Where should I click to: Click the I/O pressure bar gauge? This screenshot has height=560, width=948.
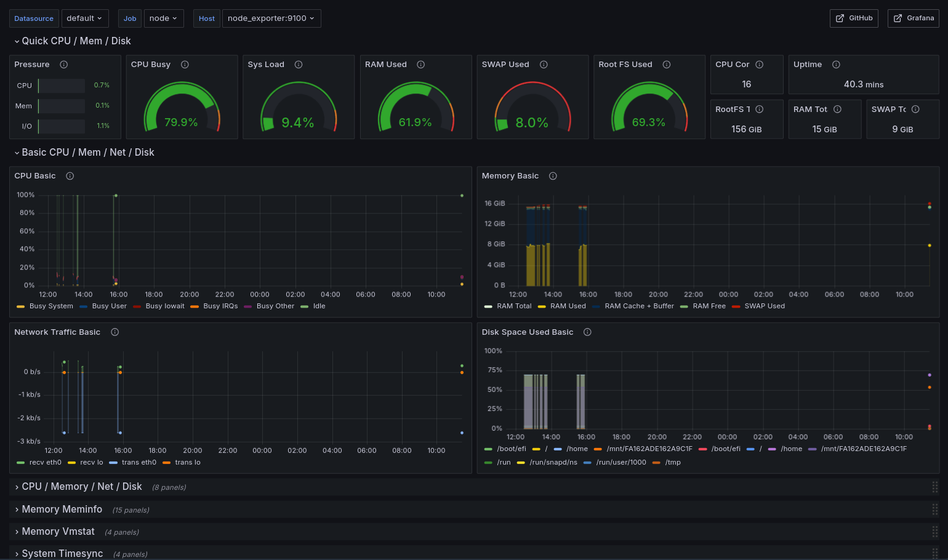pyautogui.click(x=62, y=126)
